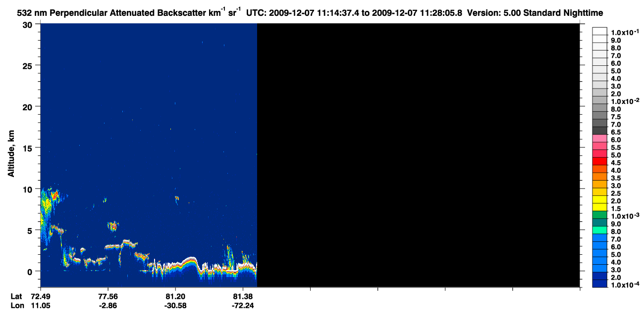The height and width of the screenshot is (330, 644).
Task: Select longitude value '11.05'
Action: point(40,305)
